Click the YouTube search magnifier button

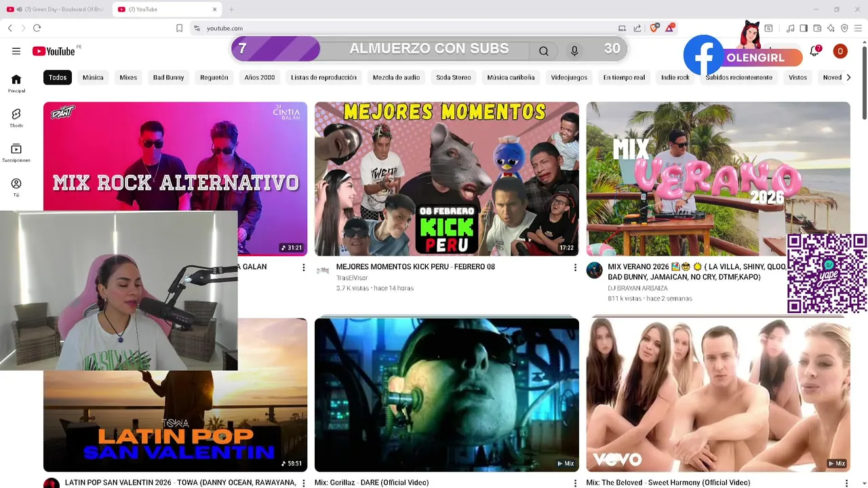544,51
